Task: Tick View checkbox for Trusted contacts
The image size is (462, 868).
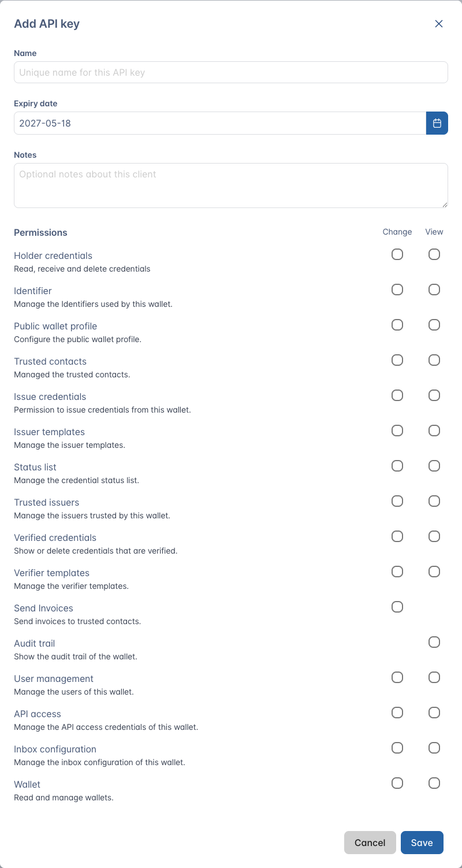Action: (x=434, y=360)
